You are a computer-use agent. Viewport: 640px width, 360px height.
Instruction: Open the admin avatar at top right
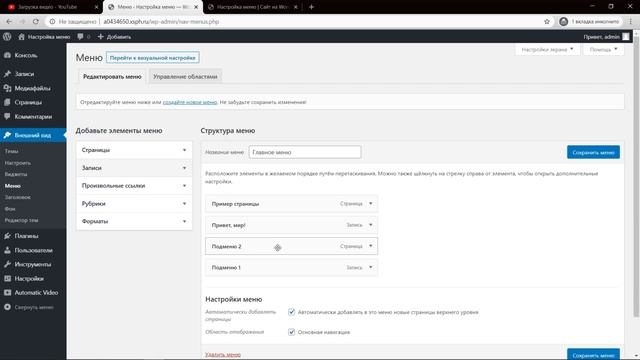point(626,37)
